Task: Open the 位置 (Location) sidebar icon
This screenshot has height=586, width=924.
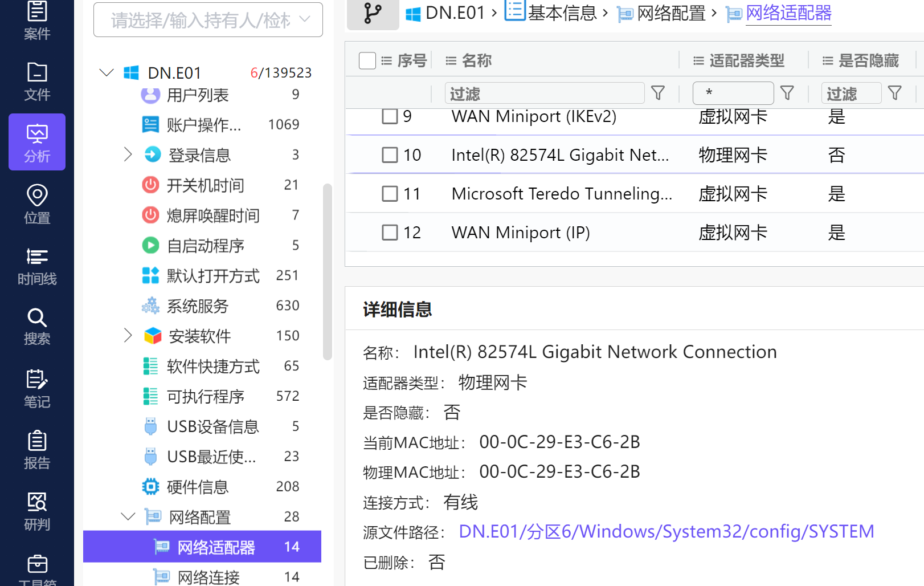Action: click(37, 204)
